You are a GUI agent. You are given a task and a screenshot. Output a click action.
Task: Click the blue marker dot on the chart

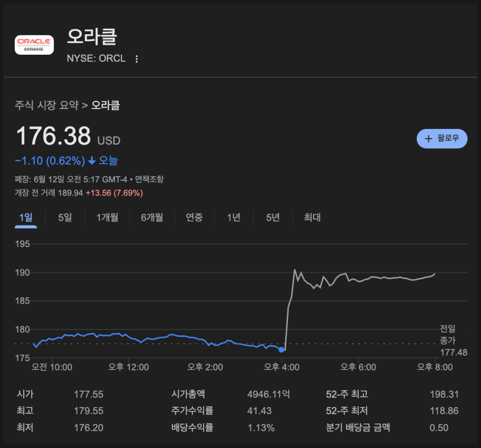click(281, 349)
